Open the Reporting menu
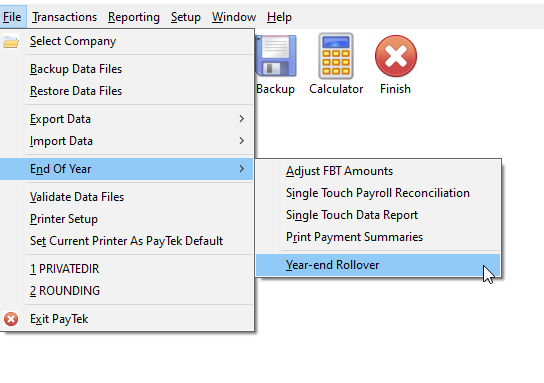Image resolution: width=544 pixels, height=383 pixels. pos(134,17)
